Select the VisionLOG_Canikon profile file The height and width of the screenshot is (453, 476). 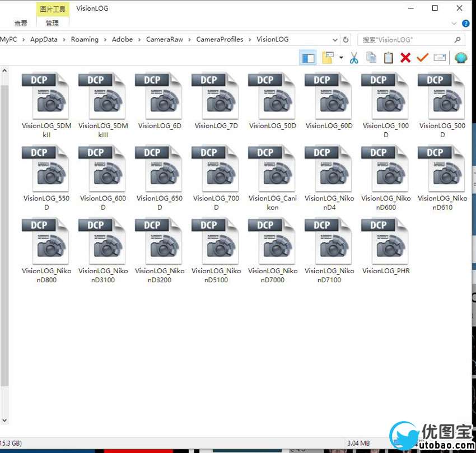click(x=273, y=178)
